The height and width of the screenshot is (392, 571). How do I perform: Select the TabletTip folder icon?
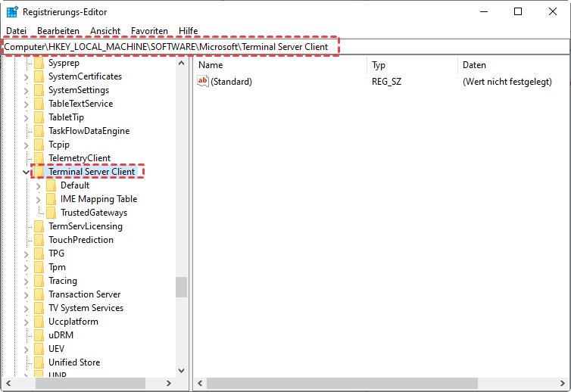click(x=39, y=117)
